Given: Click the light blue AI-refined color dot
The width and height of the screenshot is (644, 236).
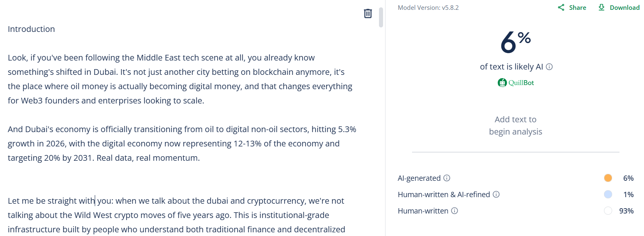Looking at the screenshot, I should click(x=608, y=194).
